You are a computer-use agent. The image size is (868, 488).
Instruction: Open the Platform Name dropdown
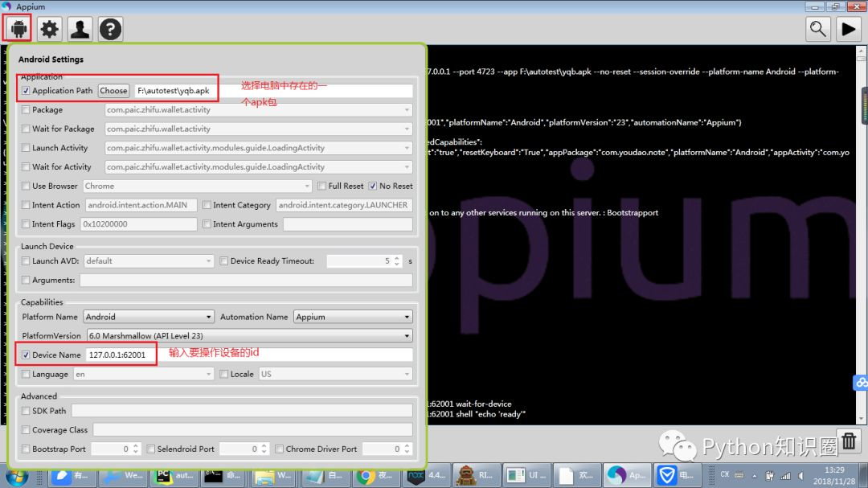(149, 317)
